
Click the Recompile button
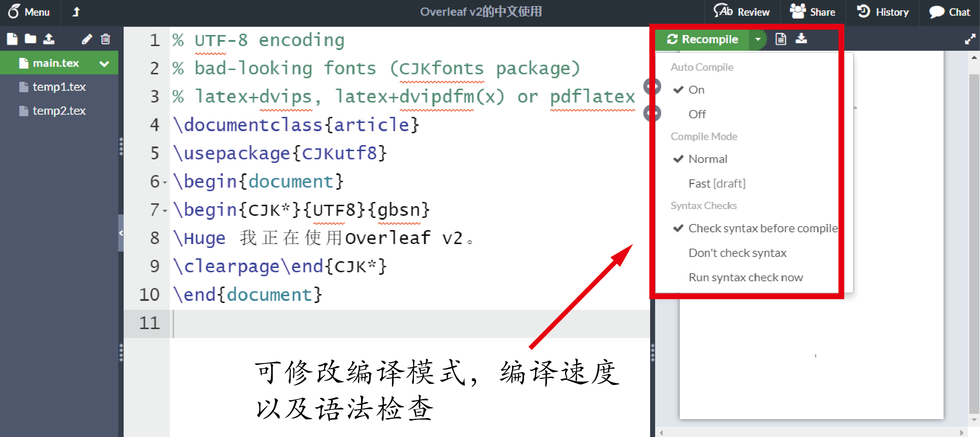702,39
